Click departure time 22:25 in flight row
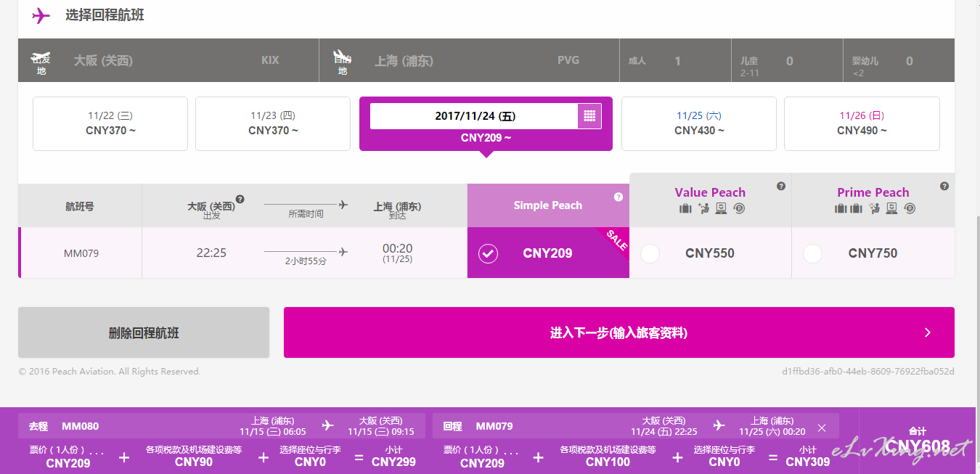Screen dimensions: 980x474 (x=211, y=253)
